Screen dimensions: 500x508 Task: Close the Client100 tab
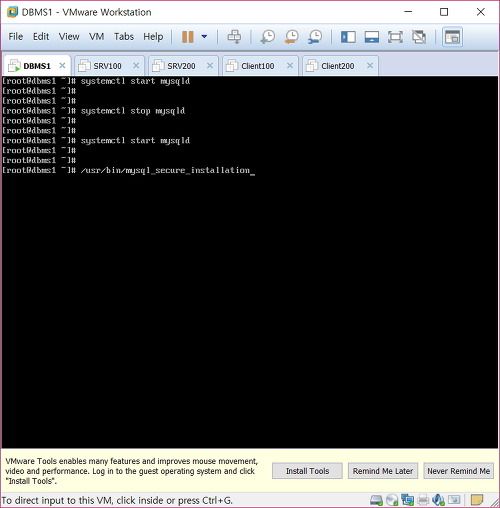pyautogui.click(x=290, y=66)
